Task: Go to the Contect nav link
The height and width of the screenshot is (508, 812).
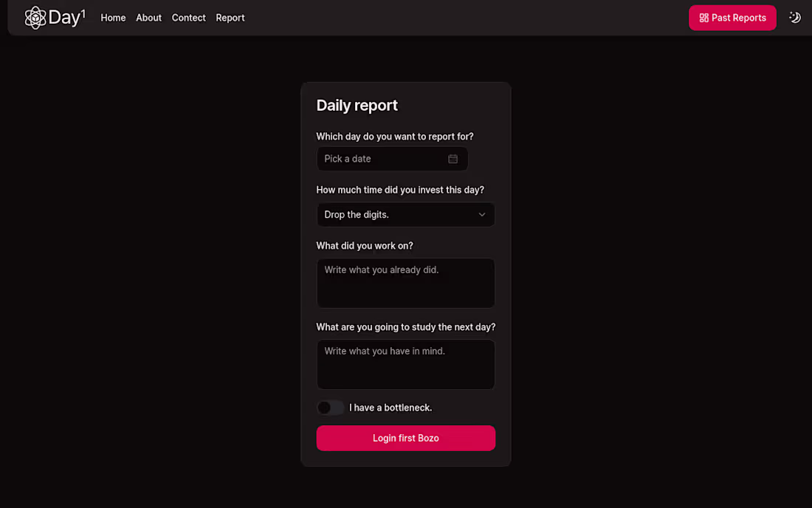Action: tap(188, 17)
